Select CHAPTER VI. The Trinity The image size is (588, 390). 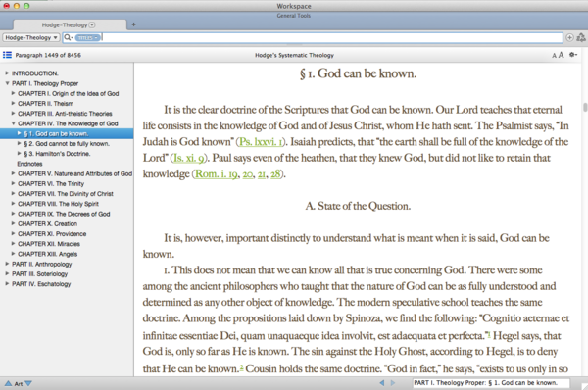point(51,184)
